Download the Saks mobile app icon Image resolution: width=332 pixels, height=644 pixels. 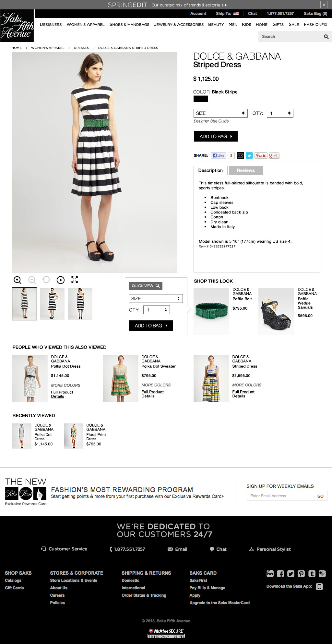pyautogui.click(x=319, y=586)
